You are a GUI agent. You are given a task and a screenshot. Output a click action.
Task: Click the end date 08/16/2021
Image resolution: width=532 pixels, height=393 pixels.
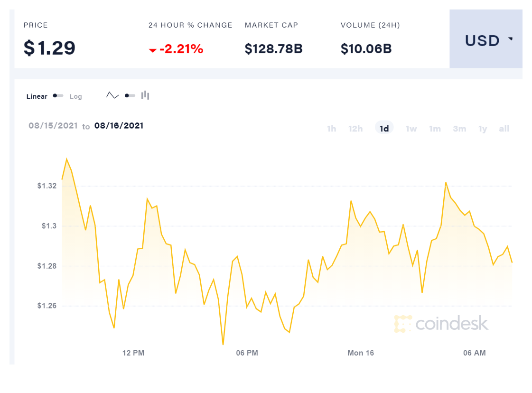tap(119, 126)
